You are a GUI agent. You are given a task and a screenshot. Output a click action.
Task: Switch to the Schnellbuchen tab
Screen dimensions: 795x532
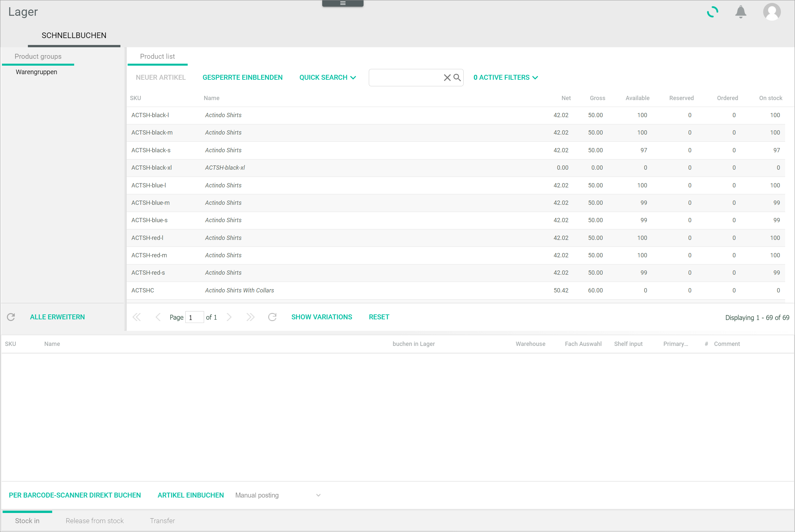74,35
